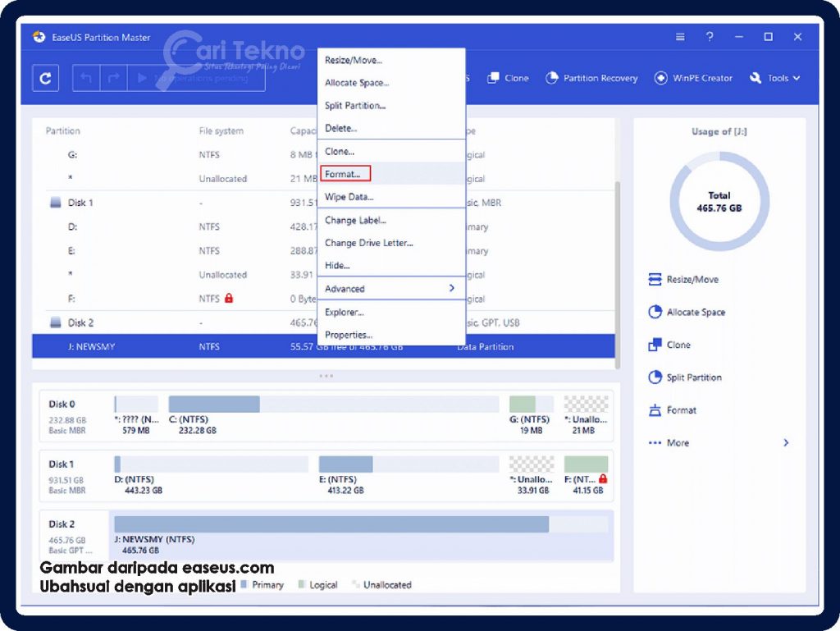Open the hamburger menu in title bar

tap(680, 37)
